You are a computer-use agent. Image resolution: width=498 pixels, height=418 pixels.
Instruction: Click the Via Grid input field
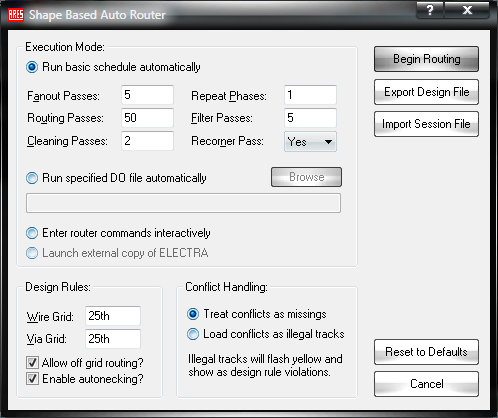113,339
